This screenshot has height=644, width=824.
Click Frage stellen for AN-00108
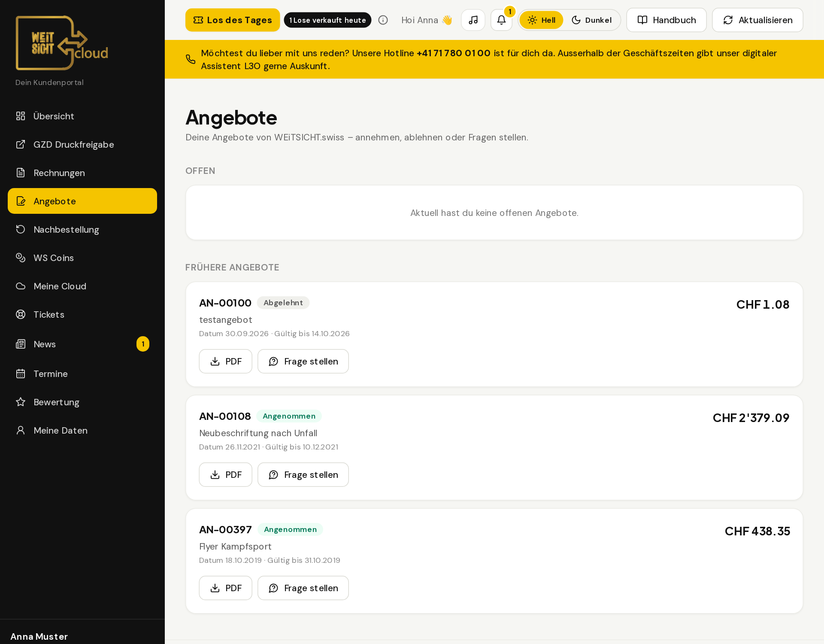tap(303, 475)
